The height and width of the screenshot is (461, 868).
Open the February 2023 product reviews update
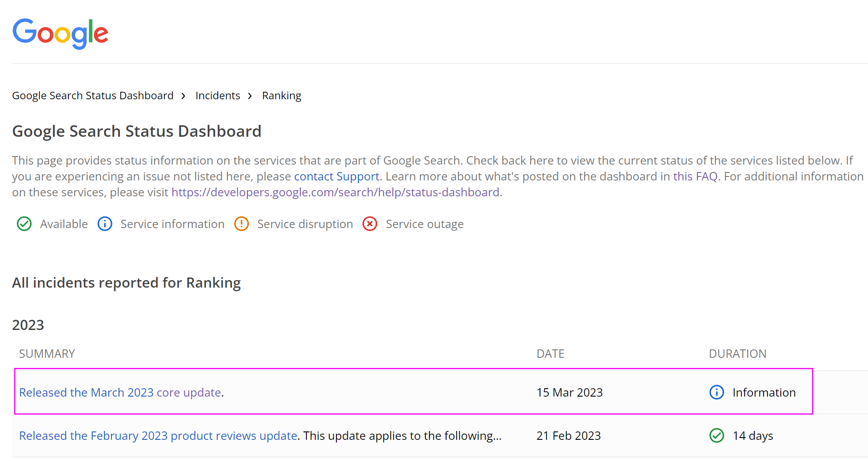click(158, 435)
